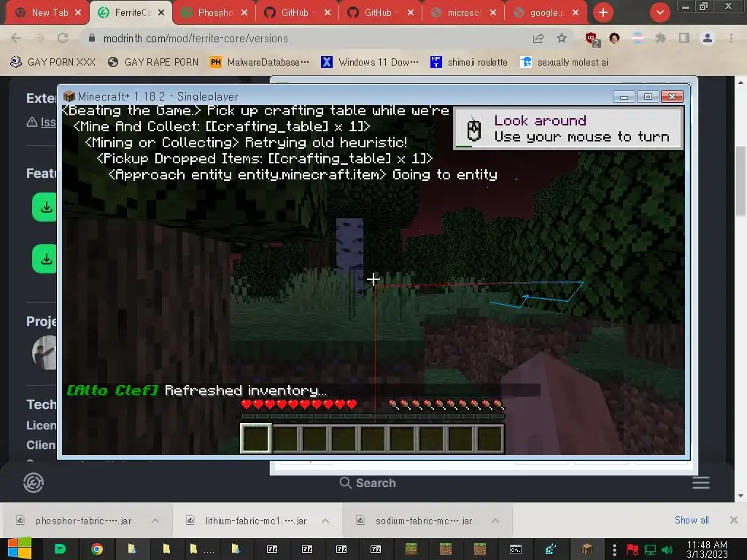This screenshot has width=747, height=560.
Task: Open the Windows Start menu
Action: [19, 549]
